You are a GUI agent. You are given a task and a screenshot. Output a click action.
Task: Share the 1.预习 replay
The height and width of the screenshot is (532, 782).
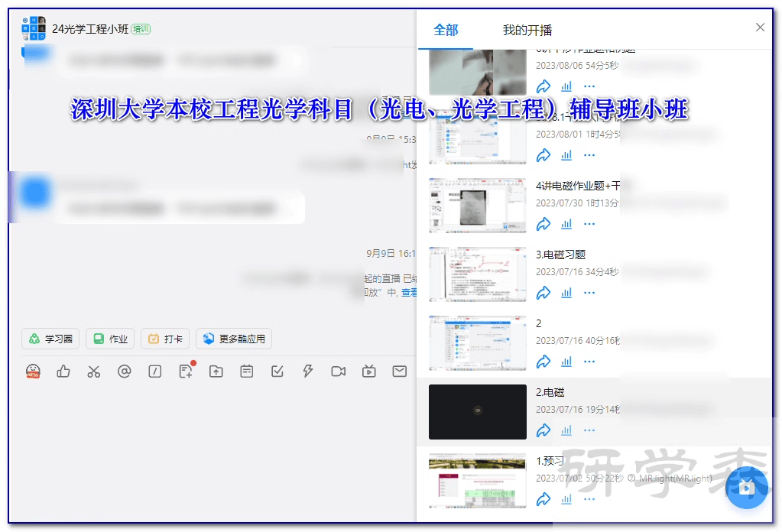click(x=543, y=499)
